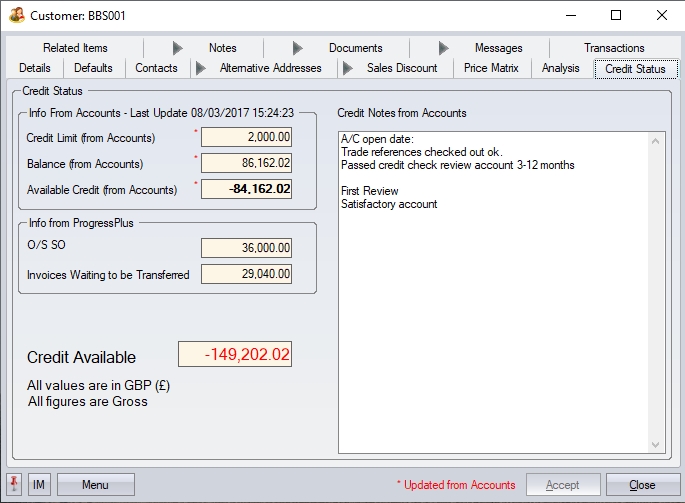The height and width of the screenshot is (503, 685).
Task: Open the Price Matrix tab
Action: pos(491,68)
